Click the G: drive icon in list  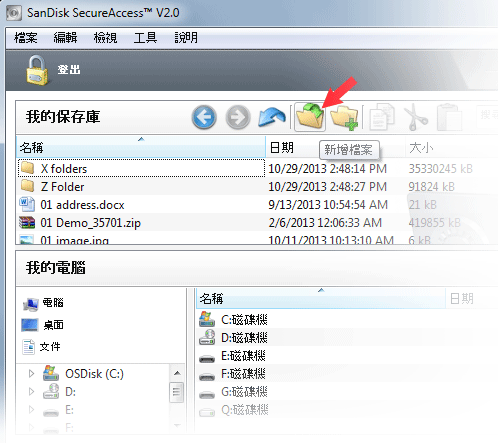(207, 395)
